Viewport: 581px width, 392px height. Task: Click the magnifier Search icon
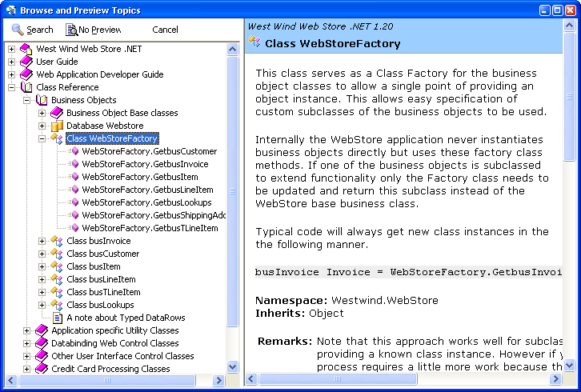click(18, 30)
